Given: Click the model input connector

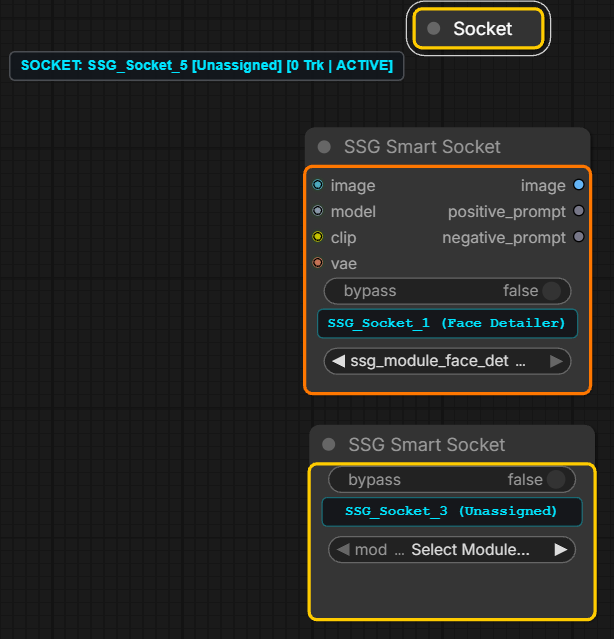Looking at the screenshot, I should pos(318,211).
